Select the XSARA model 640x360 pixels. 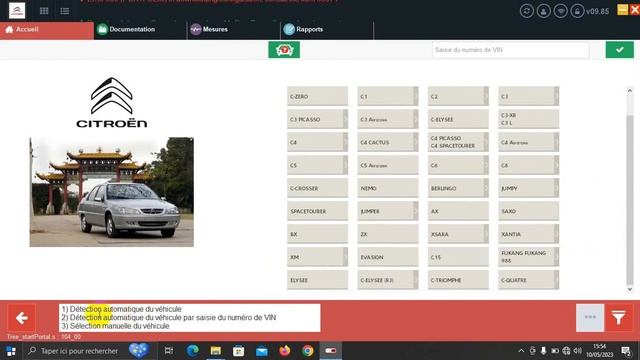click(x=458, y=234)
